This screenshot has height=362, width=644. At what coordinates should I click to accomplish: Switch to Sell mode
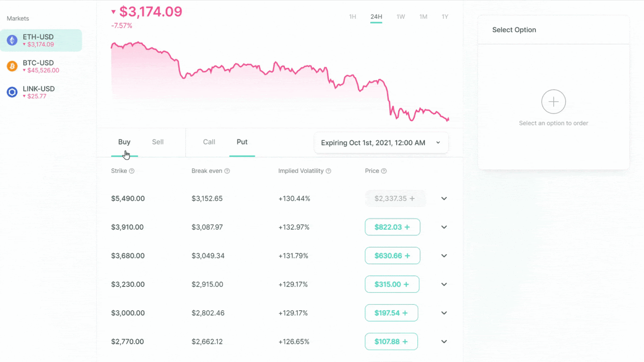coord(158,142)
